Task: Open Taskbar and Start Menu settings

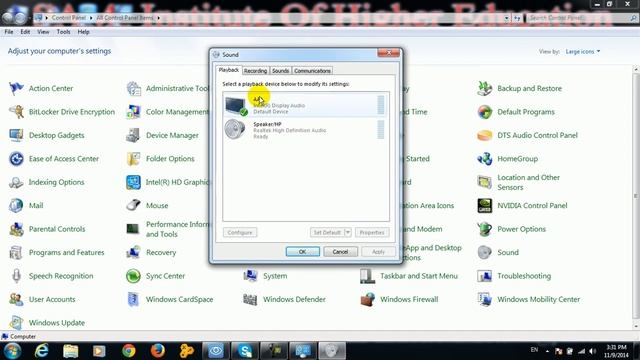Action: [368, 276]
